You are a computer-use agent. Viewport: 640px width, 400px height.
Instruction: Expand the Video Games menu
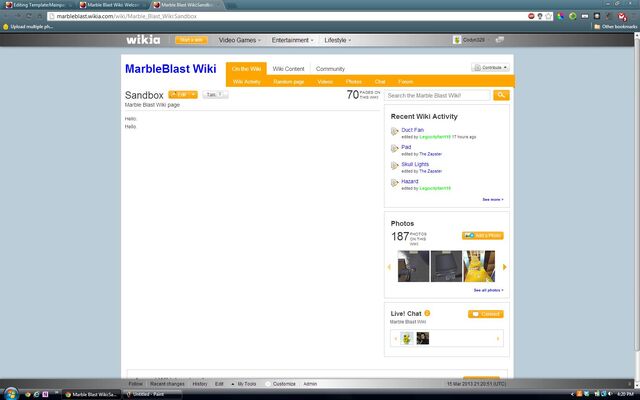[240, 40]
